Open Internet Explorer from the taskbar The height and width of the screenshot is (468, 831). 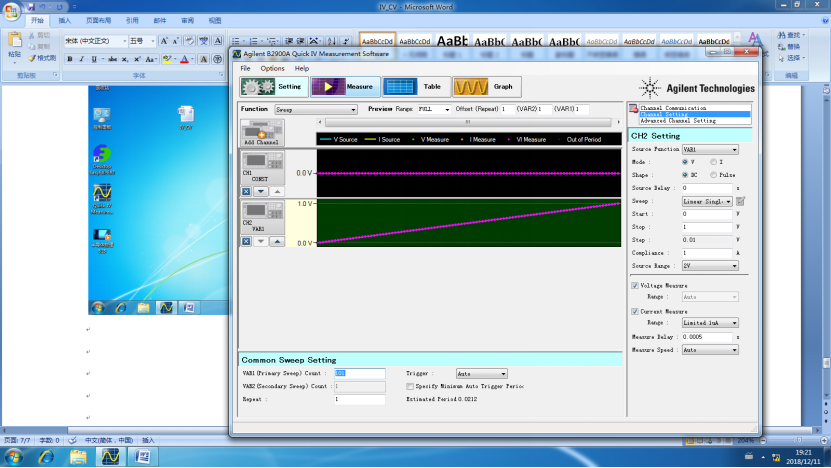pos(47,457)
